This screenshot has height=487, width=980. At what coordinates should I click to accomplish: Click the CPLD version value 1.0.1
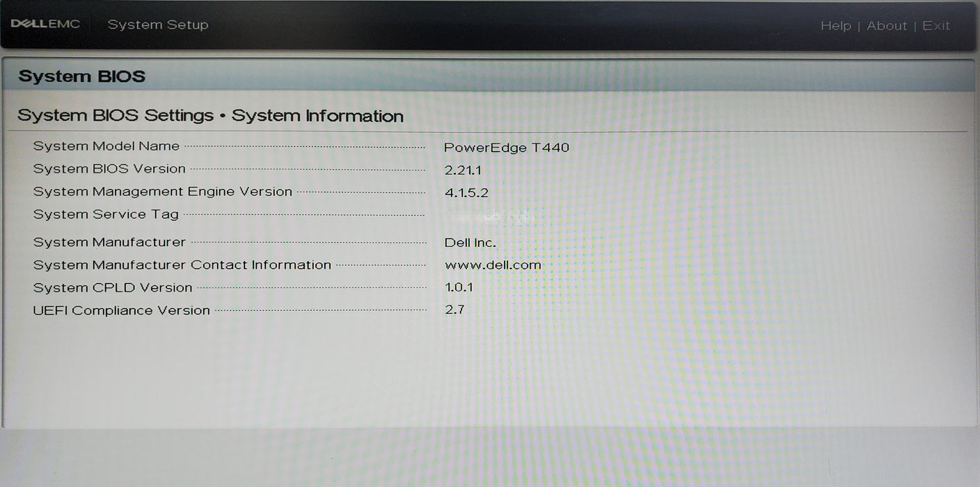459,287
